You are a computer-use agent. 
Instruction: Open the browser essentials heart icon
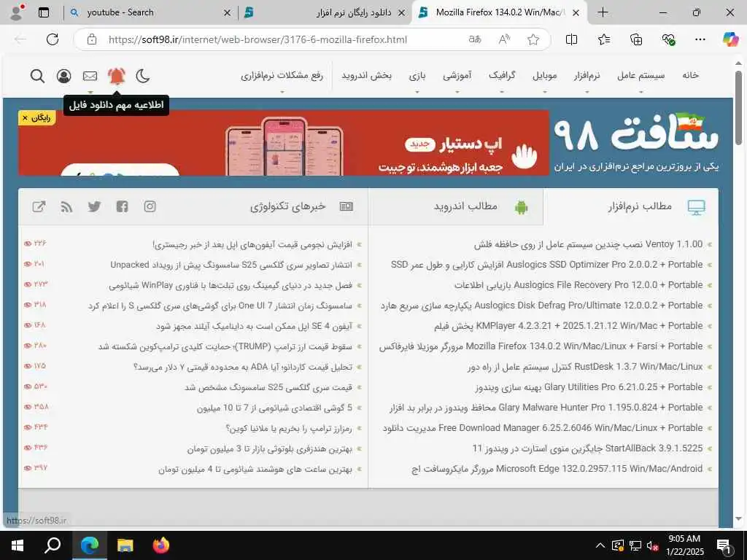point(668,39)
